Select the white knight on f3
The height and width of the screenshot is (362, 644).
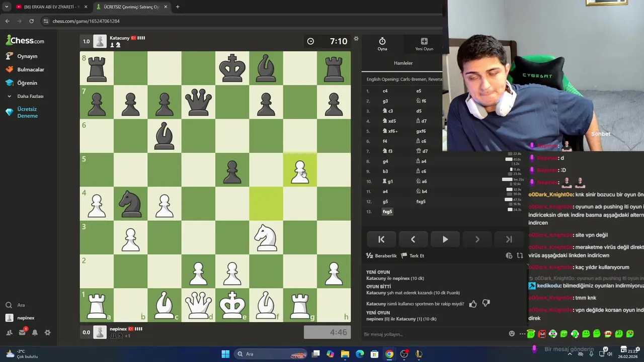(x=266, y=238)
